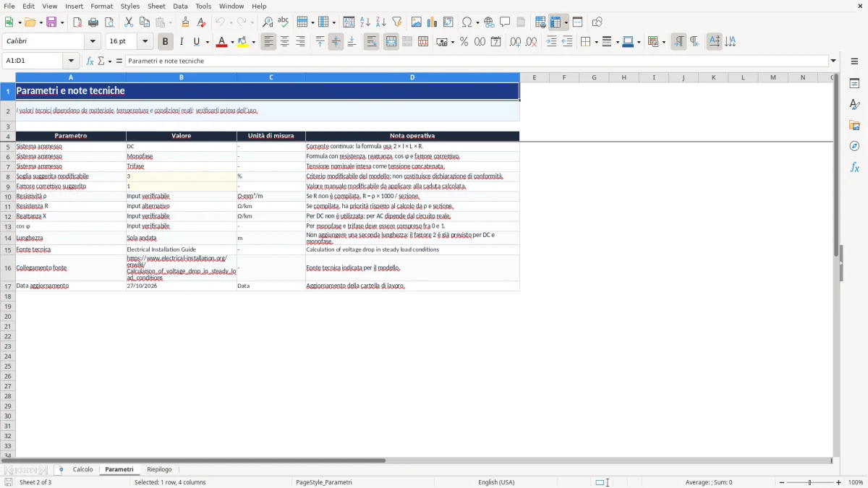Click the Sum button in the formula bar
The width and height of the screenshot is (868, 488).
click(x=101, y=61)
